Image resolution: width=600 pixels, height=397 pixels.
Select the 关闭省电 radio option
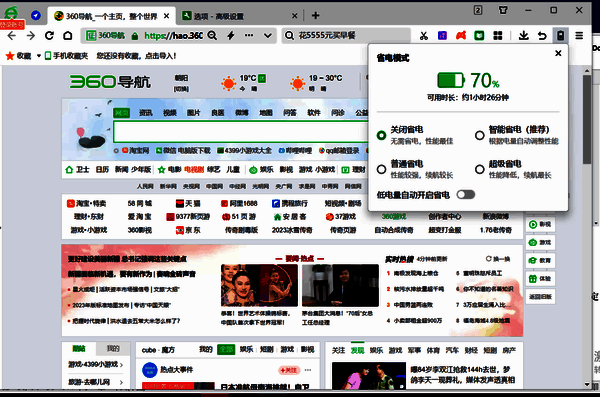click(x=382, y=135)
